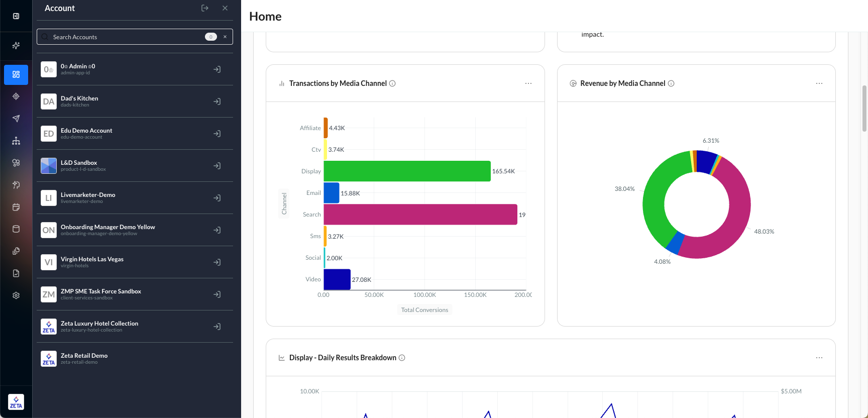Clear the Search Accounts field
This screenshot has width=868, height=418.
tap(225, 37)
